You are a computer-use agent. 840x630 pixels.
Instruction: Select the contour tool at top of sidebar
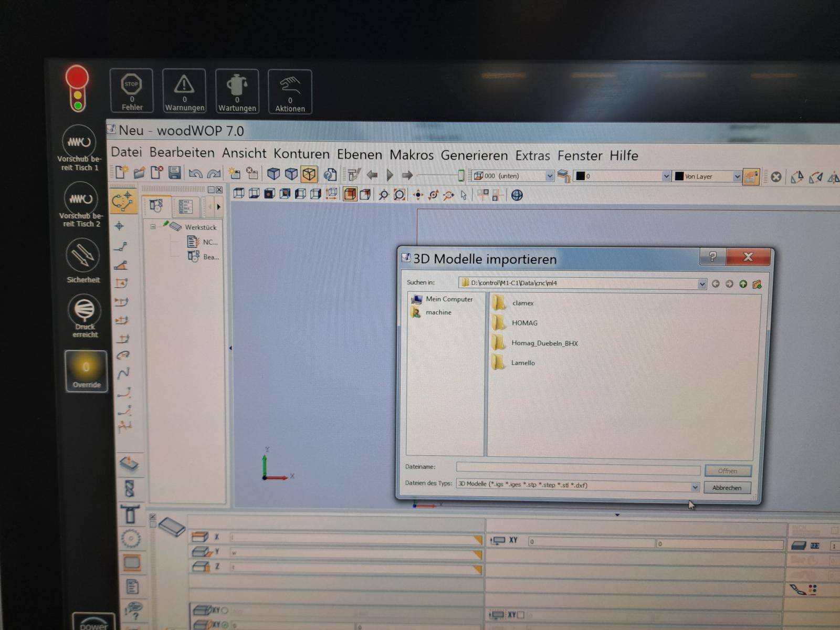pos(123,202)
